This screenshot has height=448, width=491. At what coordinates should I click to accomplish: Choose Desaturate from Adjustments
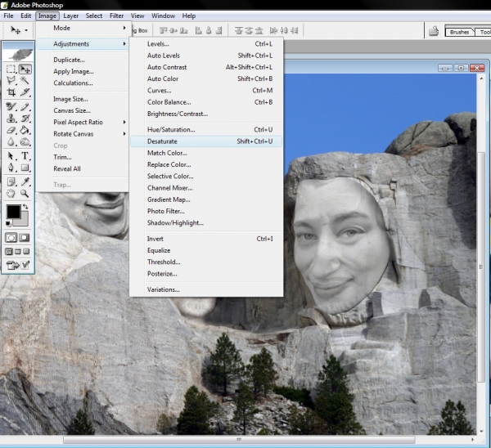(x=206, y=141)
